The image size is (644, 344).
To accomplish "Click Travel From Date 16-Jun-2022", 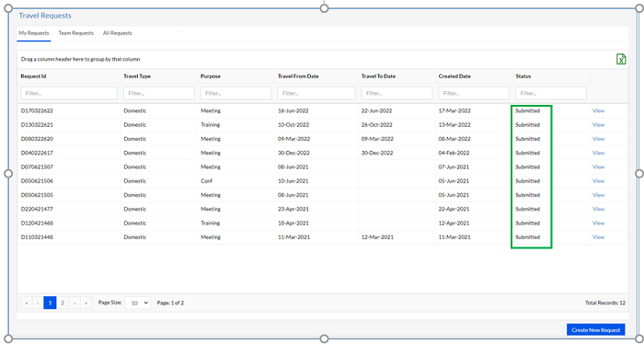I will (293, 111).
